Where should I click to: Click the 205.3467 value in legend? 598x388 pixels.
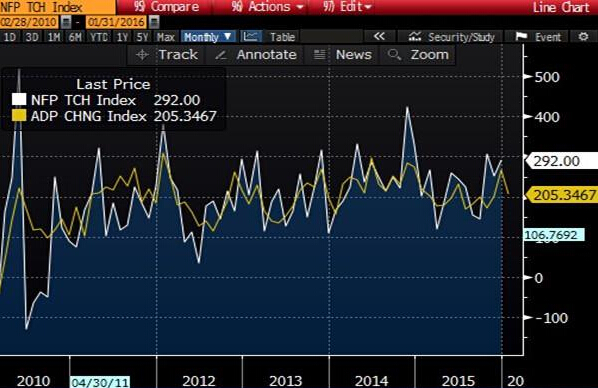[185, 116]
